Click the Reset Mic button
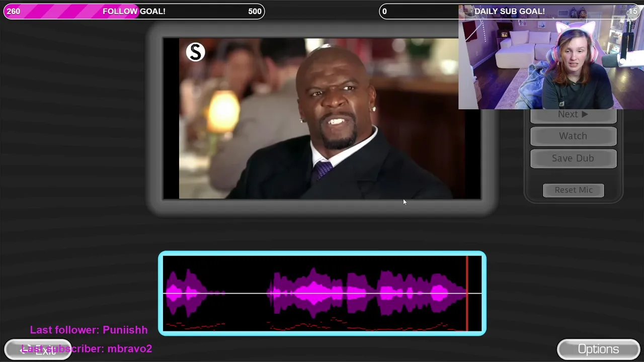The width and height of the screenshot is (644, 362). [574, 190]
